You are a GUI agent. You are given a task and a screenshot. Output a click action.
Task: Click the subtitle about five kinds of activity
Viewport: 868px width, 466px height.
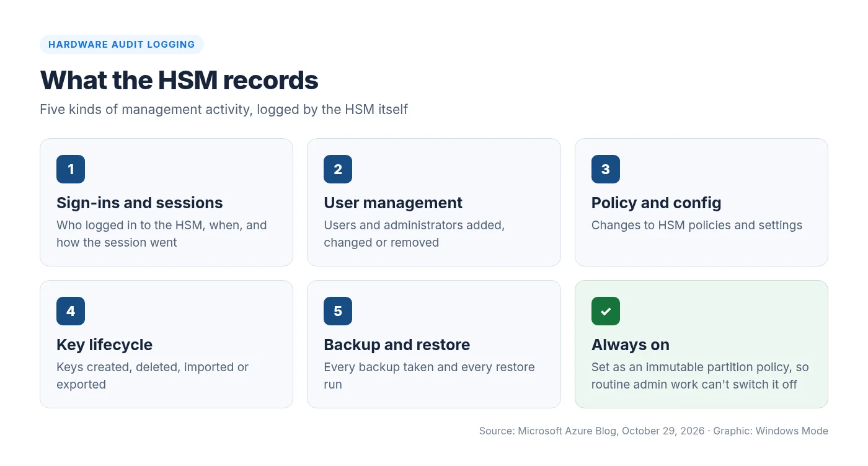tap(224, 110)
